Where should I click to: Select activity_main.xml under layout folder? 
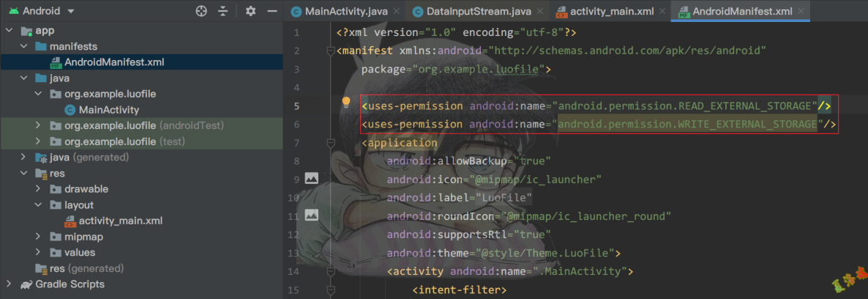click(x=120, y=221)
